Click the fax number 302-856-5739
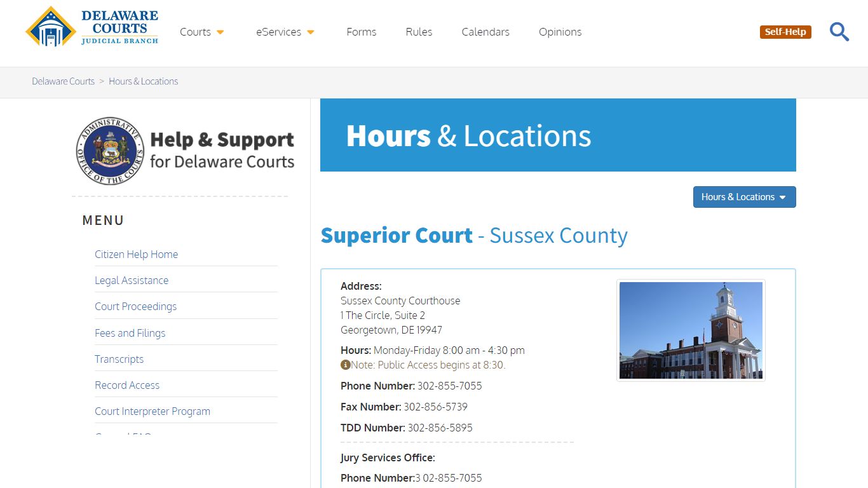868x488 pixels. click(x=435, y=407)
